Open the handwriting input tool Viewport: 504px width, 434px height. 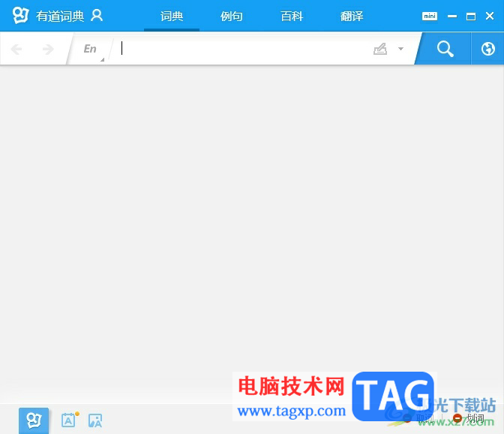(380, 49)
